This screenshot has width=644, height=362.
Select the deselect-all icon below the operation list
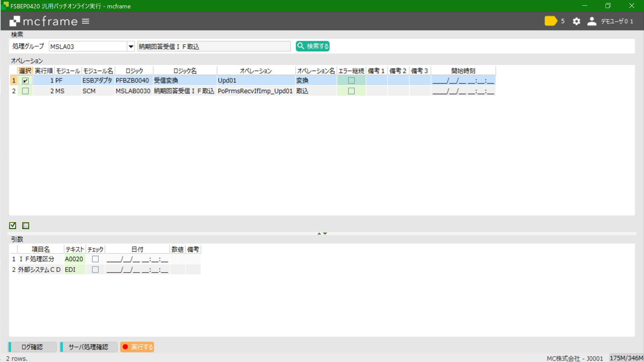(x=25, y=225)
